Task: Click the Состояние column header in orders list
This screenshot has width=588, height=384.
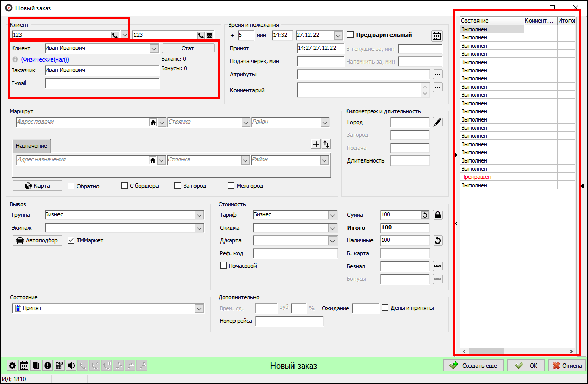Action: click(491, 21)
